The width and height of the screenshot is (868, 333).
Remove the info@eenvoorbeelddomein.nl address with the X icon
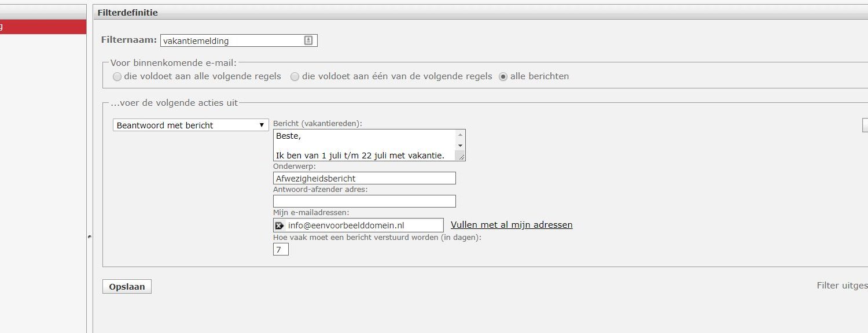279,225
